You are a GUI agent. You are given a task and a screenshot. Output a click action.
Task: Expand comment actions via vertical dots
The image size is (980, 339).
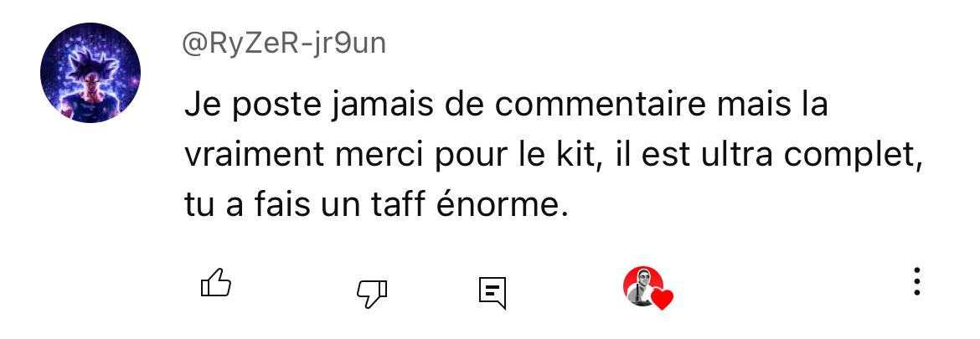[917, 281]
